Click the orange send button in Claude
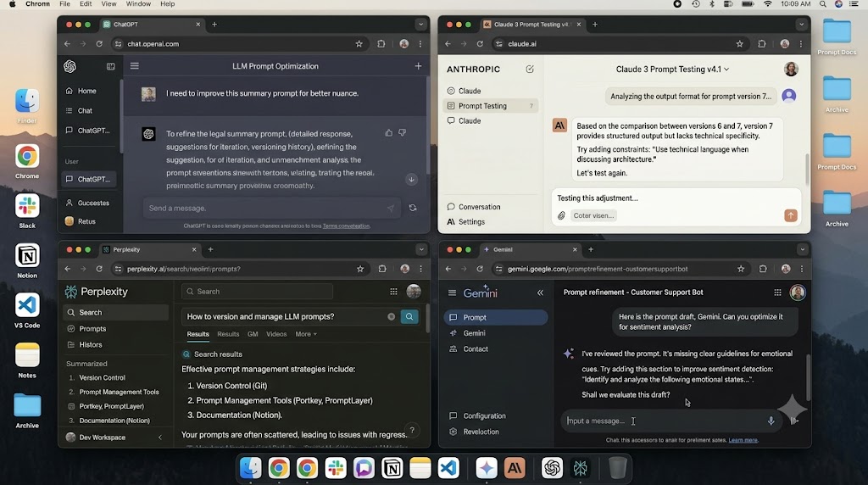This screenshot has height=485, width=868. click(791, 215)
